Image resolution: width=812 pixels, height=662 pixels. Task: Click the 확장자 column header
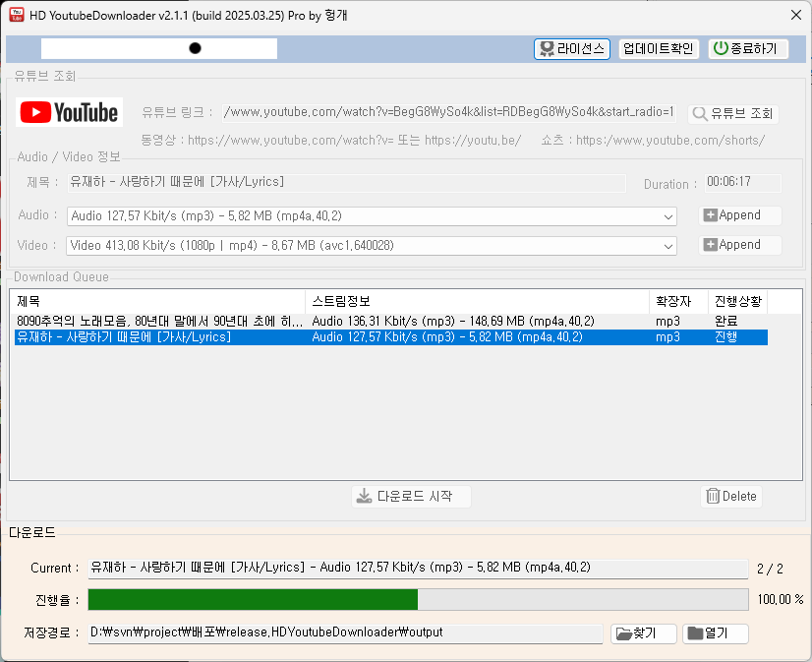click(678, 301)
